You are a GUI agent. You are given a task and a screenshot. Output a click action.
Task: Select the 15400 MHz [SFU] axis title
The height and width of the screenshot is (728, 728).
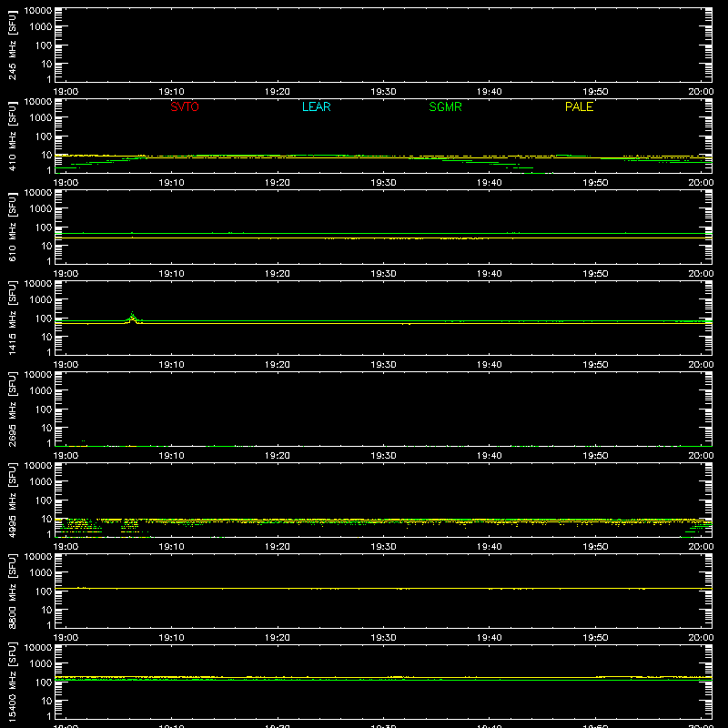coord(12,682)
